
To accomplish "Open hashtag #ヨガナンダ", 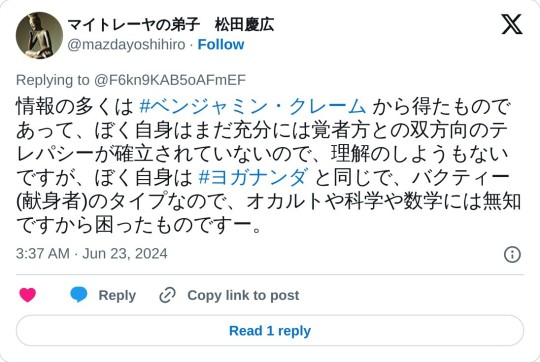I will pos(253,177).
